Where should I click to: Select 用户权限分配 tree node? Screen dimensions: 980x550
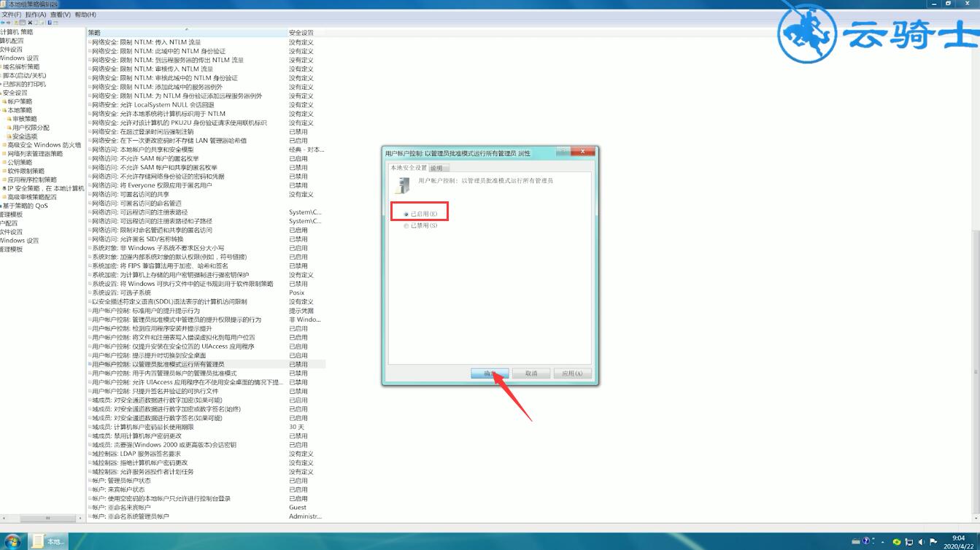coord(31,128)
